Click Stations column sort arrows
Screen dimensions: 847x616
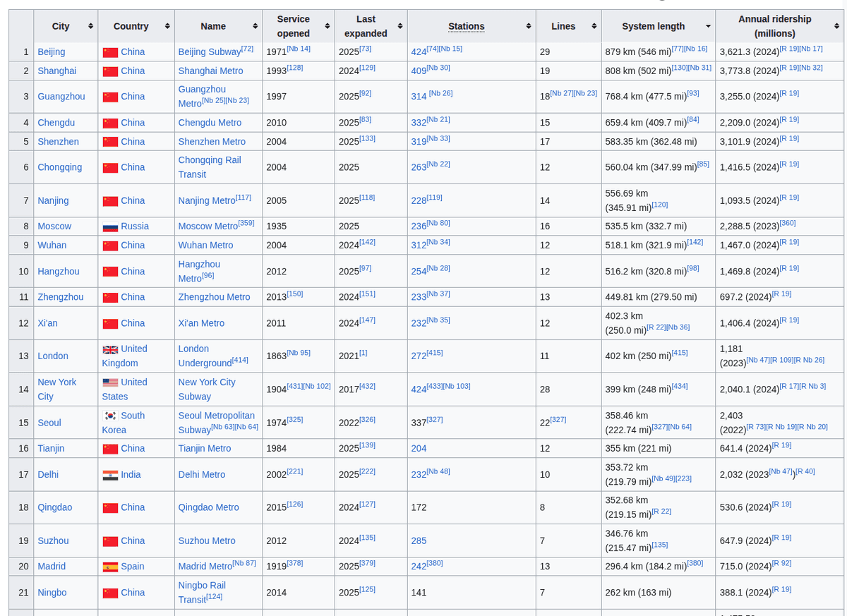coord(528,26)
